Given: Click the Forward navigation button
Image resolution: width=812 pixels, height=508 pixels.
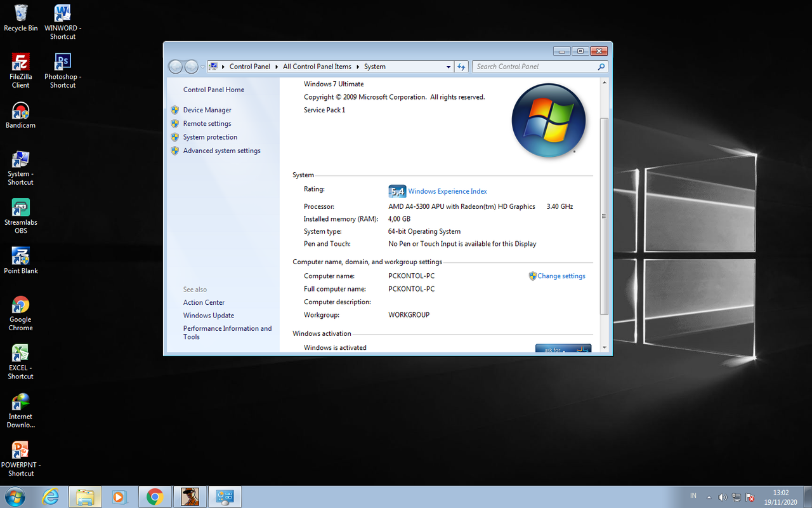Looking at the screenshot, I should 192,67.
